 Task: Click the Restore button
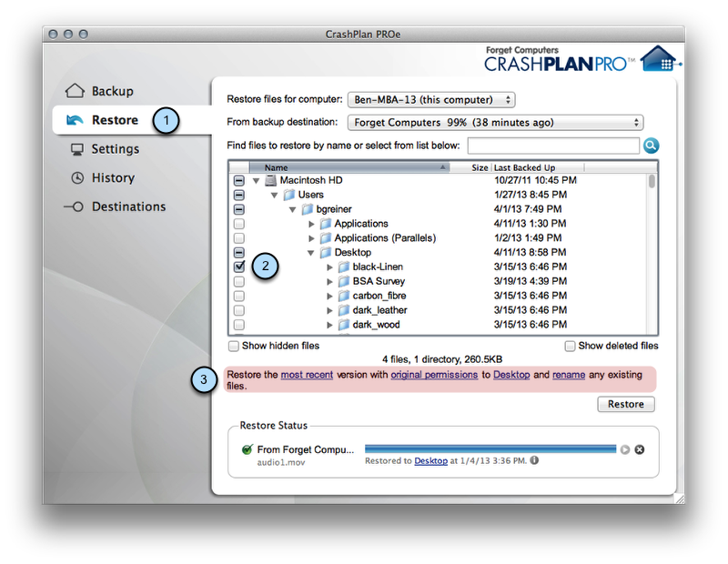626,404
